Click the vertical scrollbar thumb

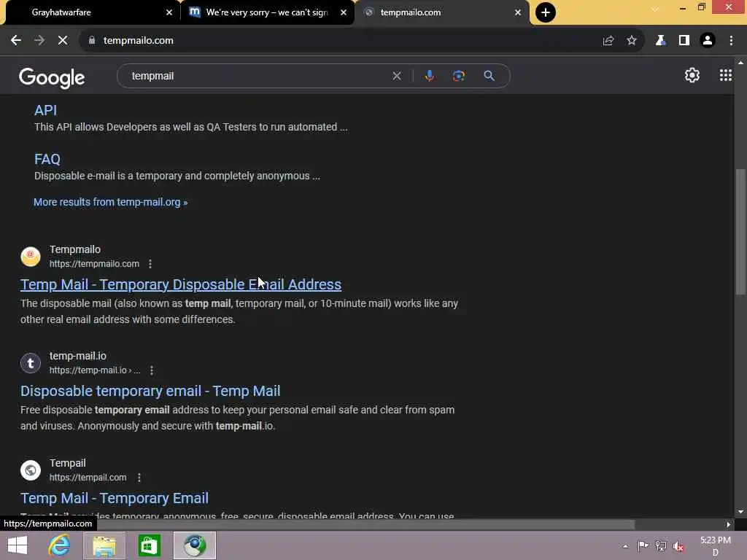click(x=740, y=233)
